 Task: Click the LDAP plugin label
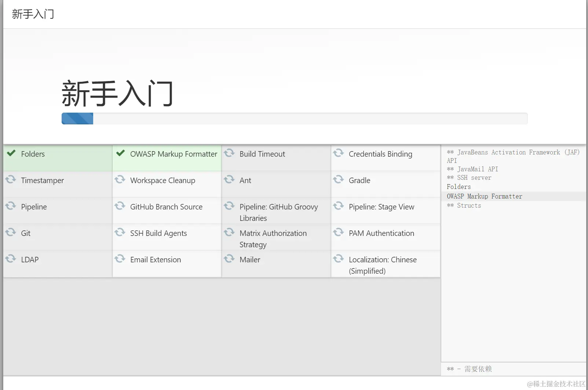tap(30, 260)
